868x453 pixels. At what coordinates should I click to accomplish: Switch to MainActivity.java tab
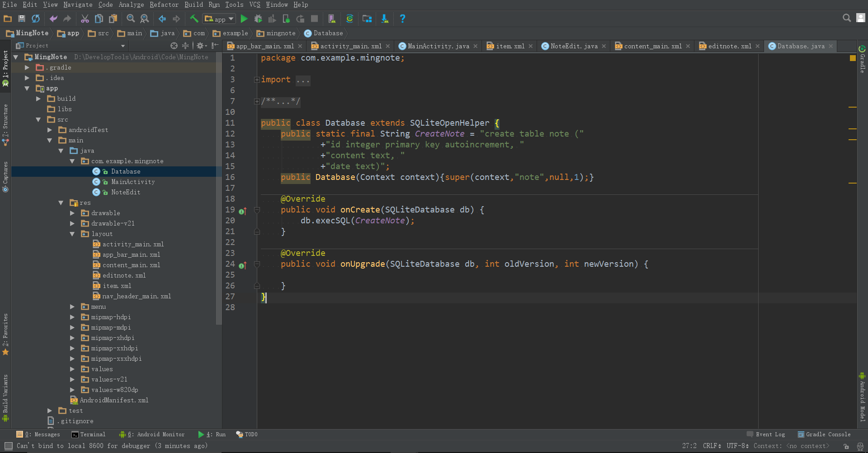(x=438, y=46)
